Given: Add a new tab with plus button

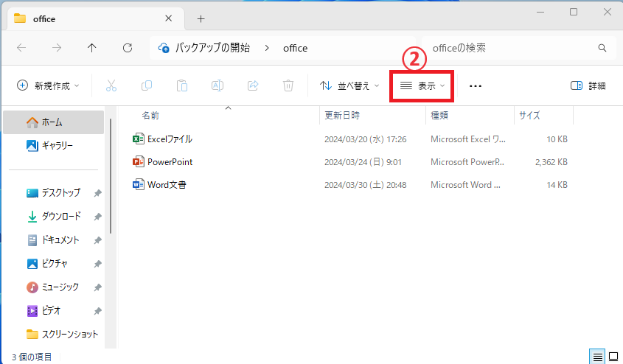Looking at the screenshot, I should (201, 18).
